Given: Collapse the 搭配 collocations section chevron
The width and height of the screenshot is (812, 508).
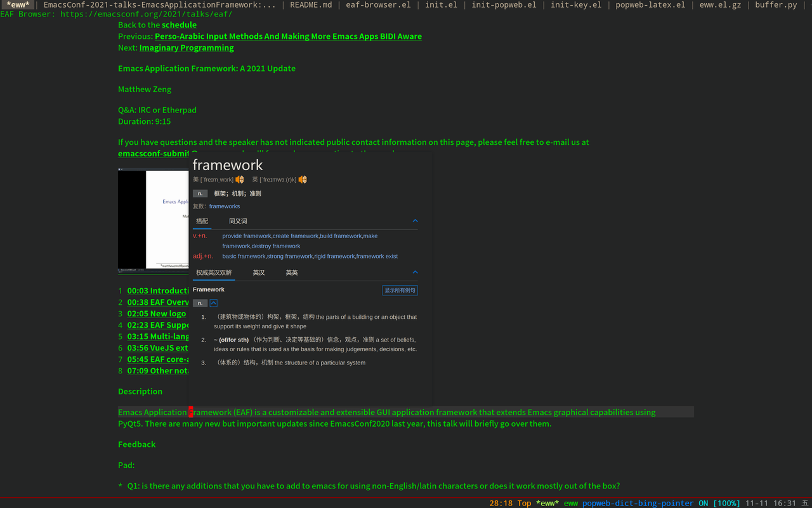Looking at the screenshot, I should click(x=415, y=221).
